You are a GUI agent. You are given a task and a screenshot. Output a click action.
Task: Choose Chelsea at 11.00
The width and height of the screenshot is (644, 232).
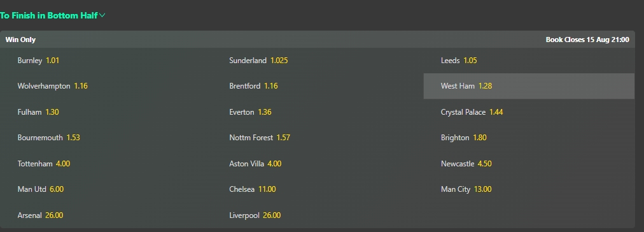318,189
